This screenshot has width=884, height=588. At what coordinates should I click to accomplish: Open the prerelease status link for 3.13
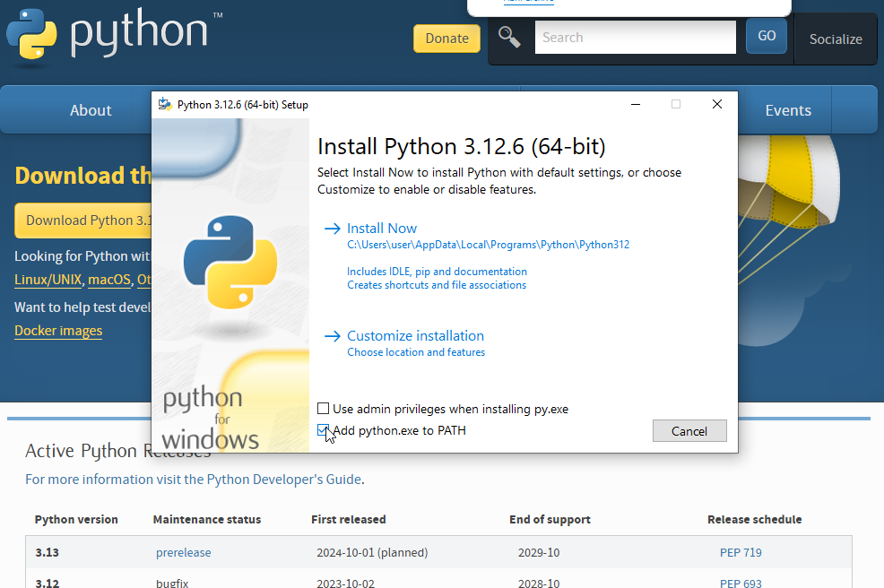183,552
